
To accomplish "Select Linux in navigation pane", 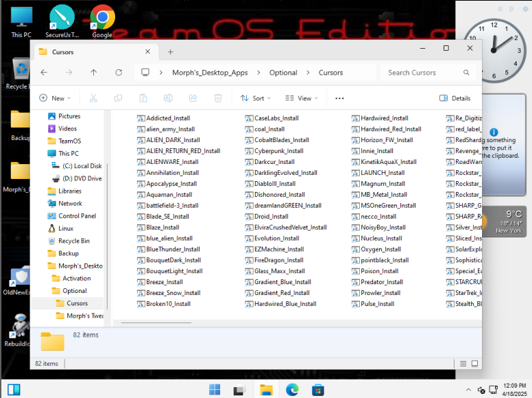I will click(61, 229).
